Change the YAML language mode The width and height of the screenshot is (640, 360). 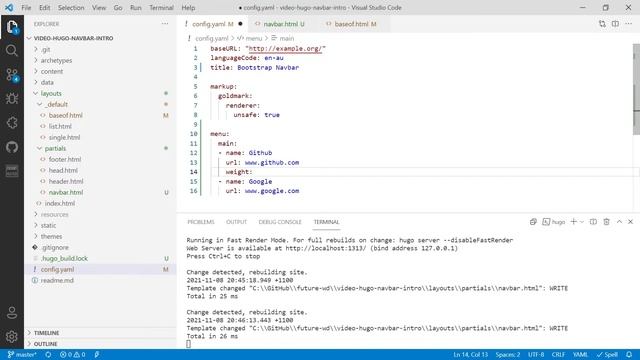pyautogui.click(x=580, y=355)
